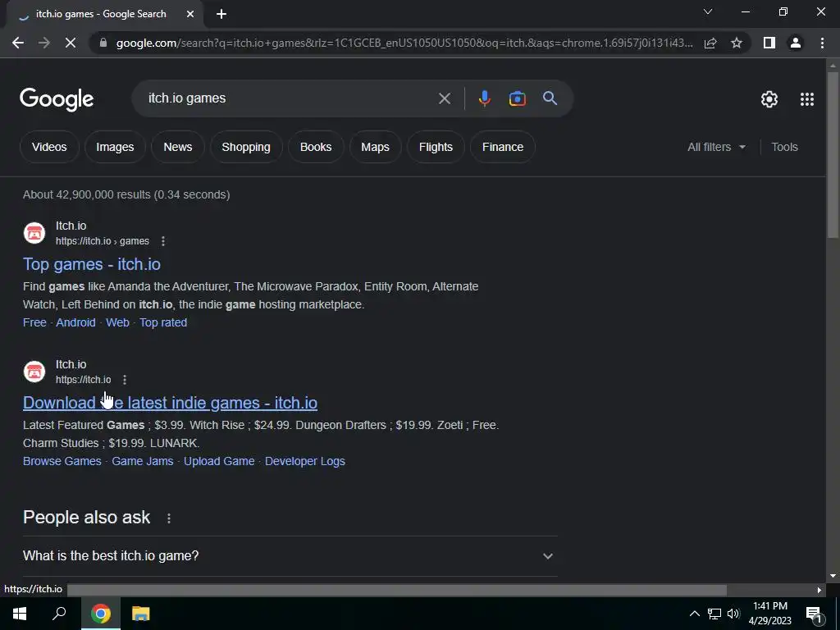Open File Explorer from the taskbar

pyautogui.click(x=141, y=614)
